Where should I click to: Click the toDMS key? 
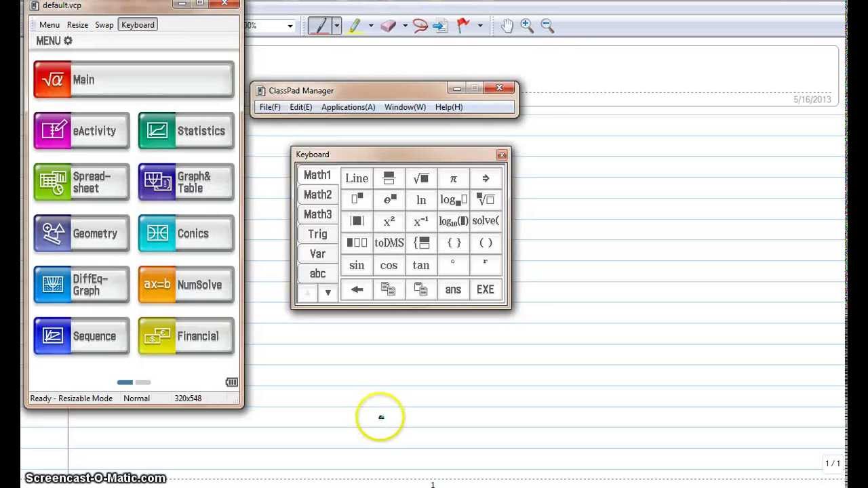pos(389,243)
